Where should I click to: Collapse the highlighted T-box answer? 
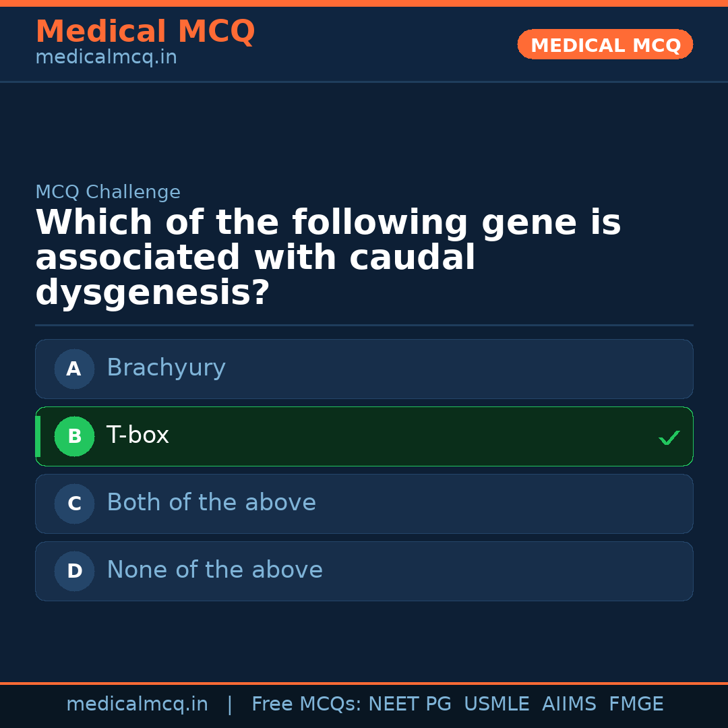tap(364, 436)
